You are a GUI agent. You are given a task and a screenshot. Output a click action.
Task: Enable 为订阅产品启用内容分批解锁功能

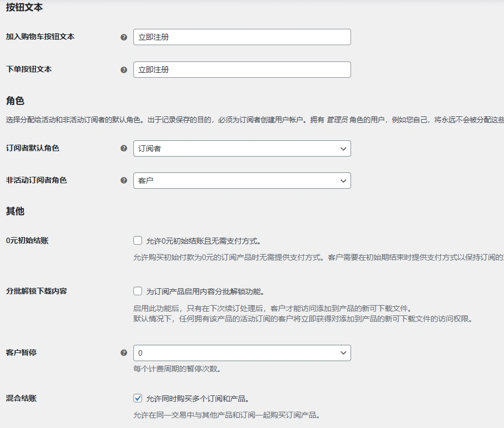[x=138, y=291]
